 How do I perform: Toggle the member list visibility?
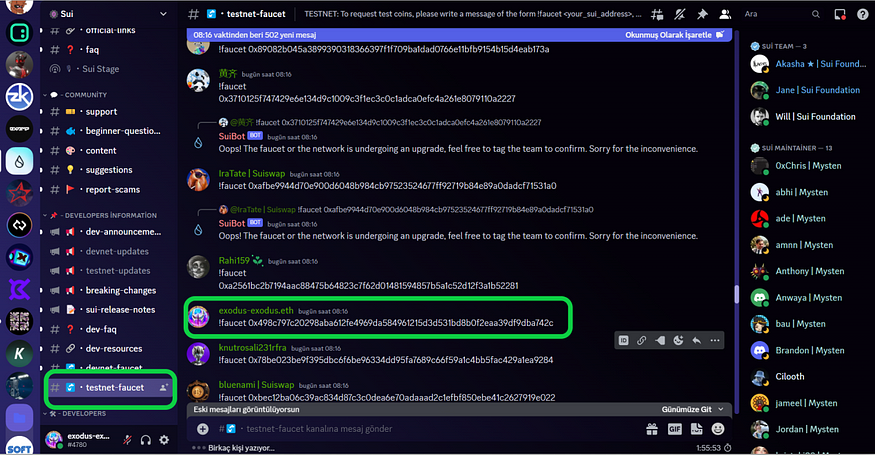click(x=725, y=15)
